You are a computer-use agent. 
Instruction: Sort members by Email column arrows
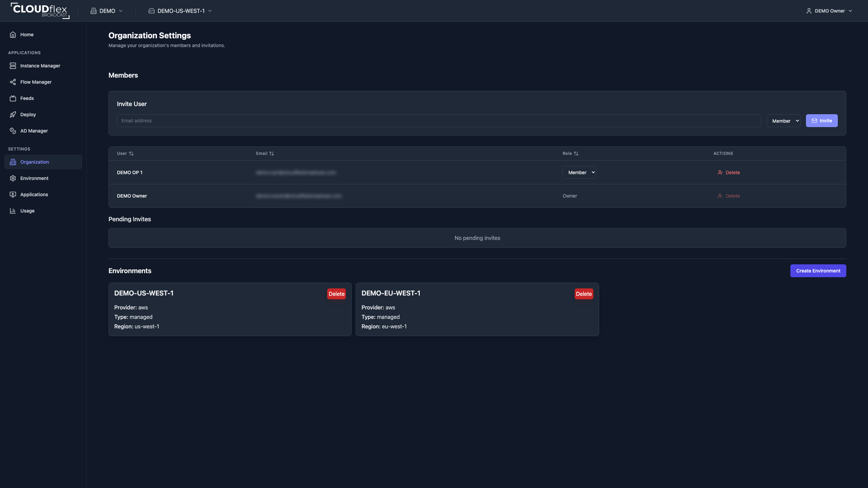tap(272, 154)
